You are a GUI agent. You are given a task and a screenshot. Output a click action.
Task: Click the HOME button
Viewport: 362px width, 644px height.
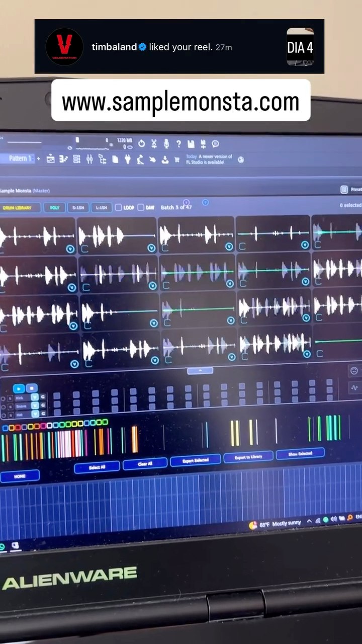point(20,476)
